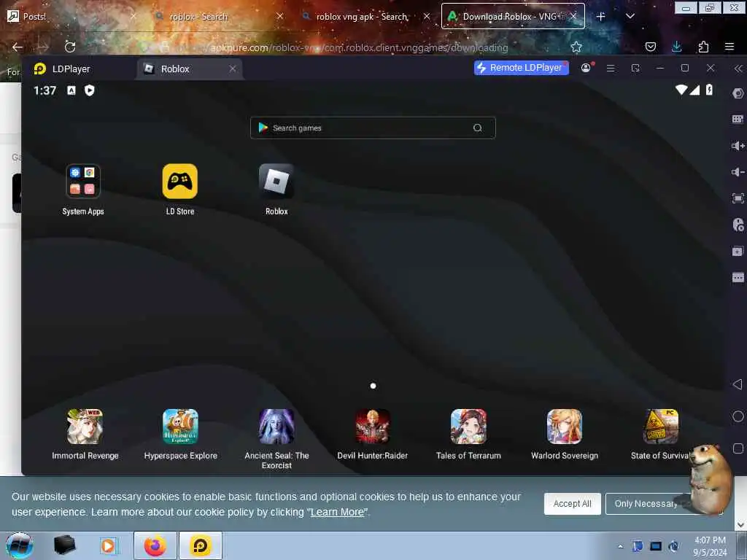747x560 pixels.
Task: Open the browser application hamburger menu
Action: [x=729, y=47]
